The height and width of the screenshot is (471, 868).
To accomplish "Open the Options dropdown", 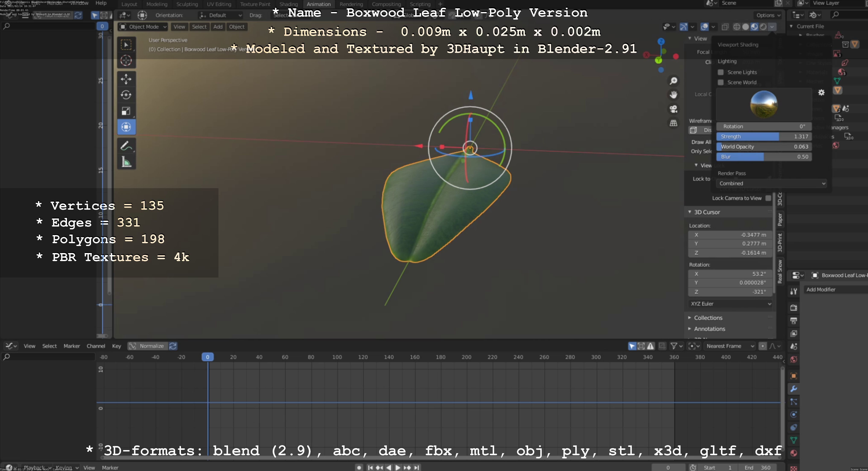I will pos(768,15).
